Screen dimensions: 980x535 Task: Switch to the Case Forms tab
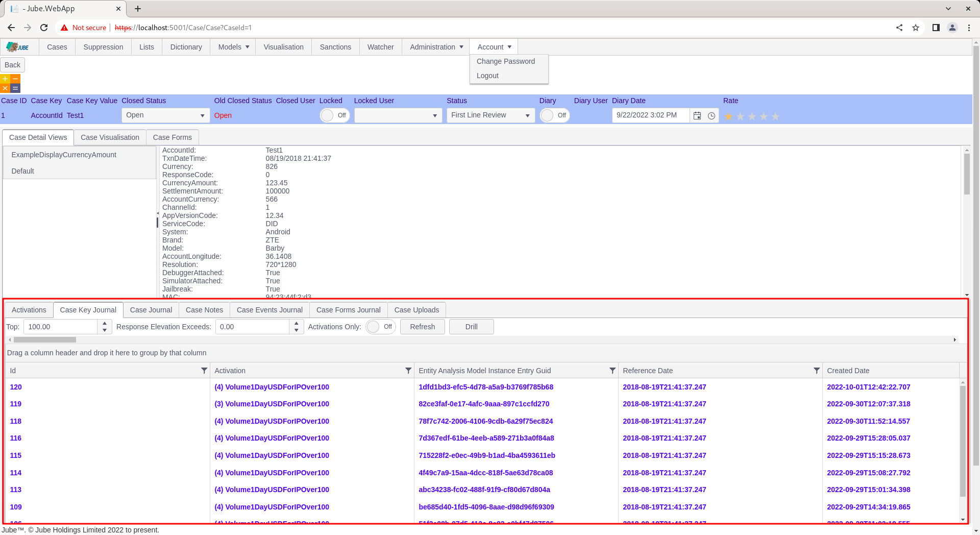[173, 137]
